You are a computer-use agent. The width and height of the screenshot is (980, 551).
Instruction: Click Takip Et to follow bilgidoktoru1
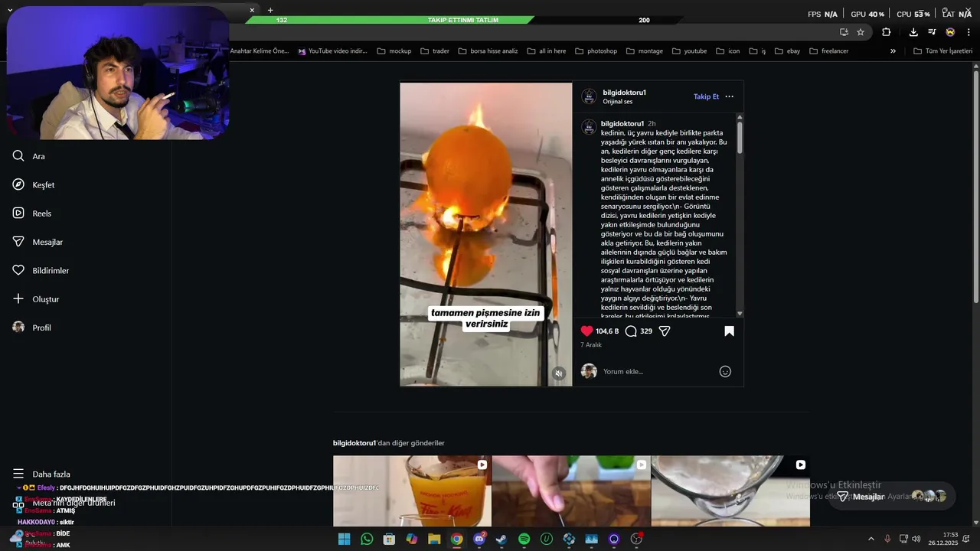pyautogui.click(x=706, y=96)
